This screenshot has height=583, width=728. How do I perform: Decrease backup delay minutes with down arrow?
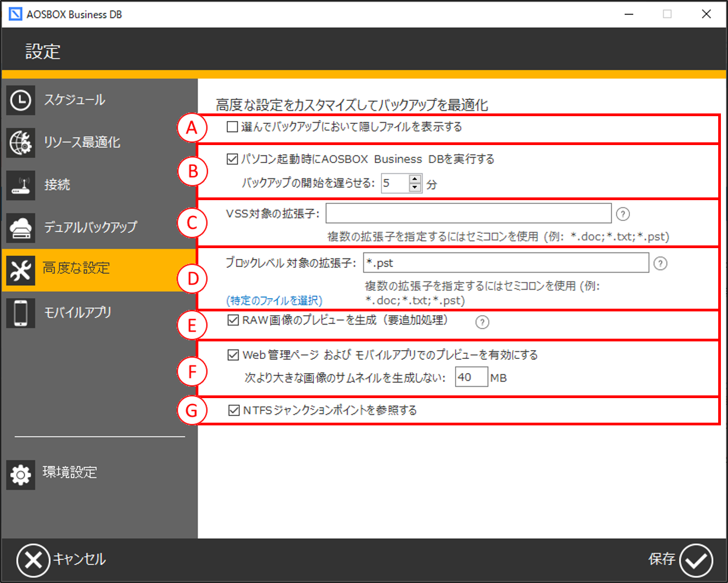click(x=415, y=188)
